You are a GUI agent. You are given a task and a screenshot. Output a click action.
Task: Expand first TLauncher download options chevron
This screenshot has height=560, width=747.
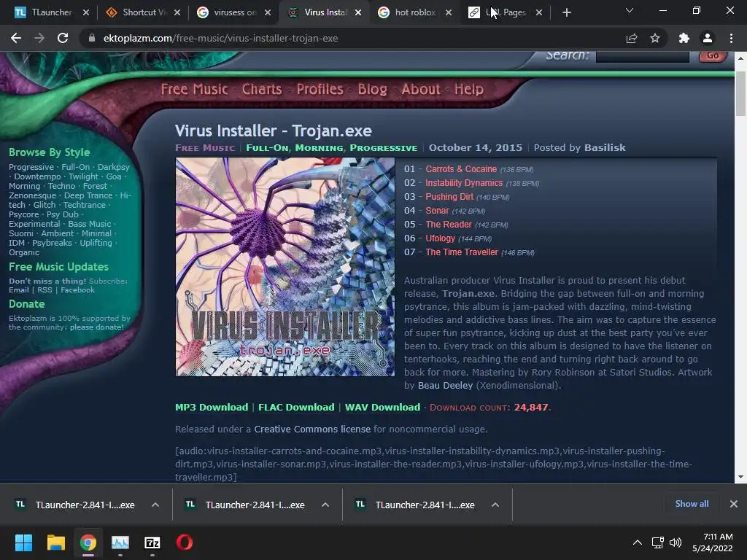click(x=155, y=505)
